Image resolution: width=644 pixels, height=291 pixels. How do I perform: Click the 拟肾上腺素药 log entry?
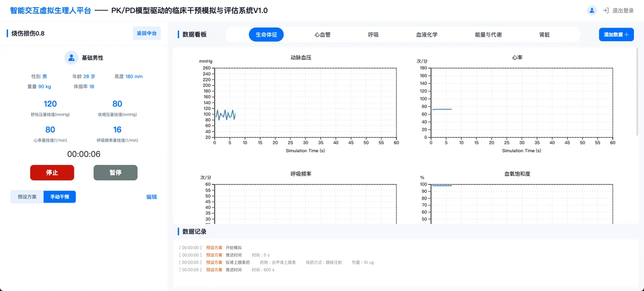pyautogui.click(x=237, y=262)
